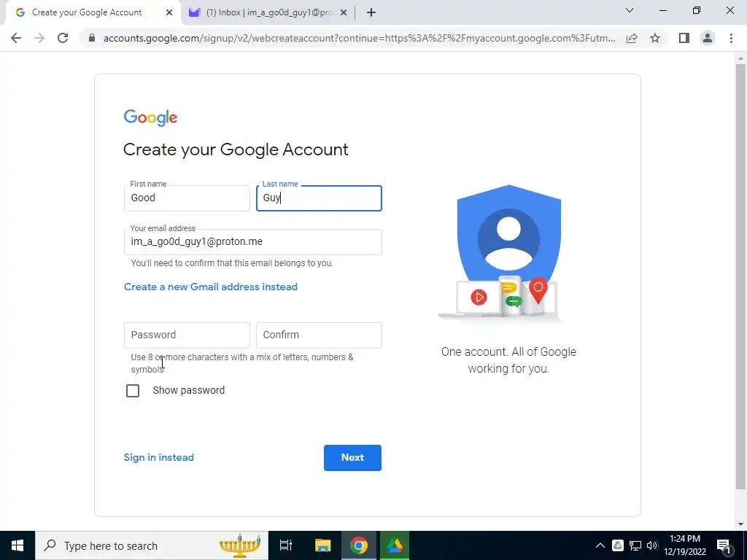Open network status tray icon
The height and width of the screenshot is (560, 747).
(635, 545)
